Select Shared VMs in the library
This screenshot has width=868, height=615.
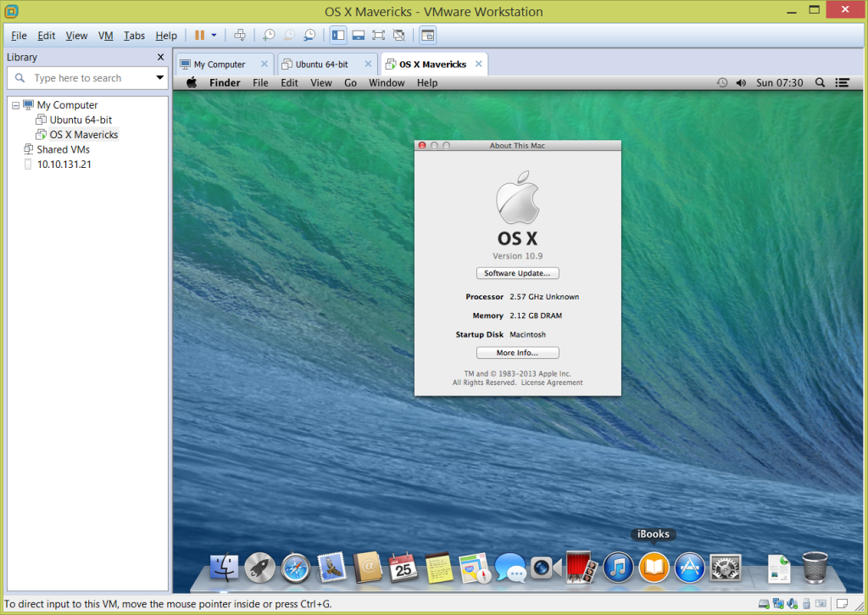(x=63, y=149)
